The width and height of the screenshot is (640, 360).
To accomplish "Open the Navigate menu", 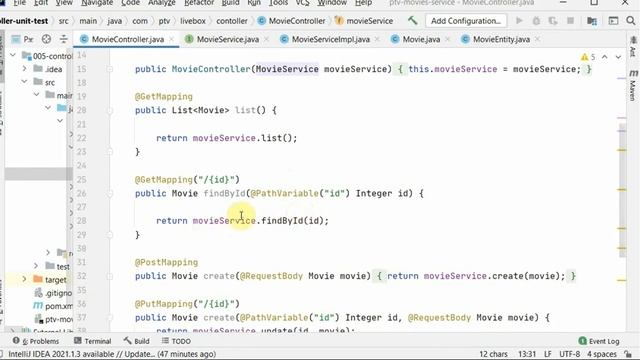I will click(97, 3).
